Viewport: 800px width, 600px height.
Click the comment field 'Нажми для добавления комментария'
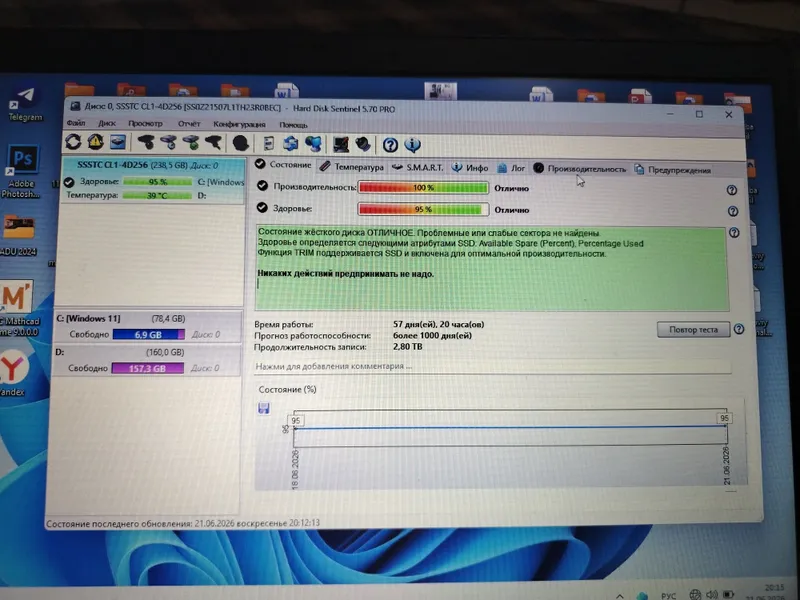coord(493,366)
